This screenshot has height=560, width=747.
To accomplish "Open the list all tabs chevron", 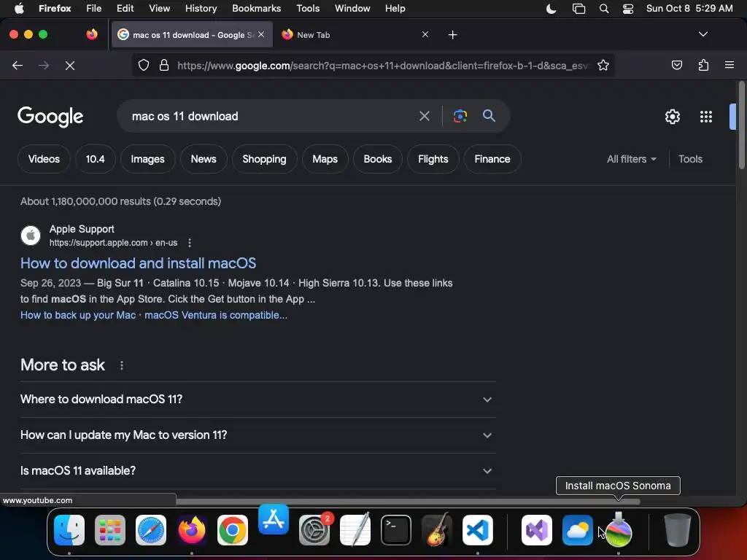I will (703, 34).
